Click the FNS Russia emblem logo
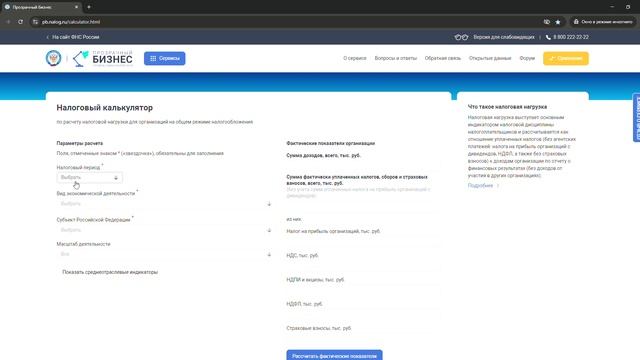The image size is (640, 360). pyautogui.click(x=53, y=58)
